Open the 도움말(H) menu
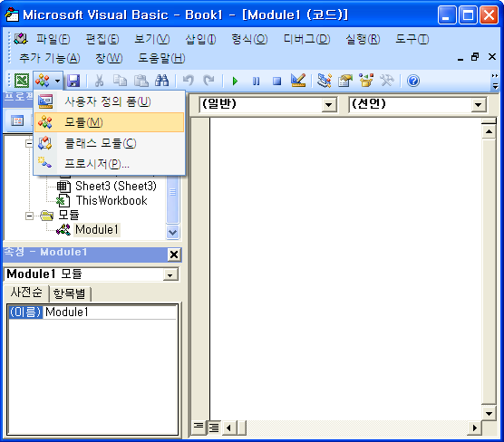This screenshot has height=442, width=504. (x=161, y=58)
